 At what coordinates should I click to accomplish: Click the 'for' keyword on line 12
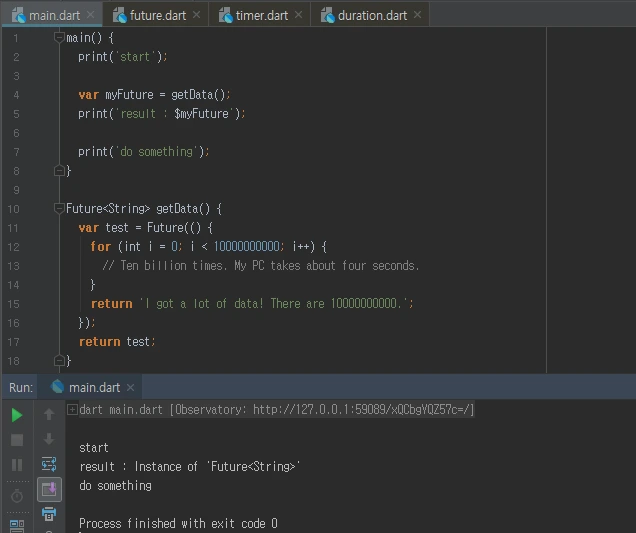click(x=101, y=246)
